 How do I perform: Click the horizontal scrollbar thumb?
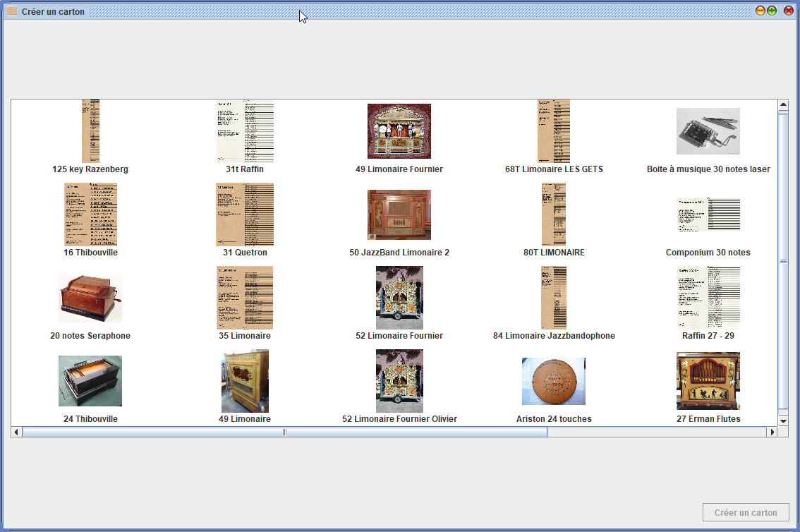[284, 432]
